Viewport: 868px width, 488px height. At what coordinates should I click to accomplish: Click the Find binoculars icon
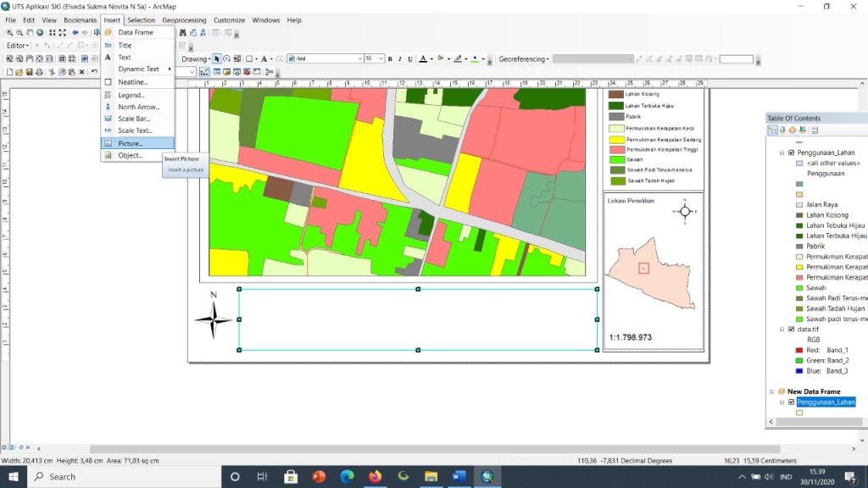coord(183,33)
